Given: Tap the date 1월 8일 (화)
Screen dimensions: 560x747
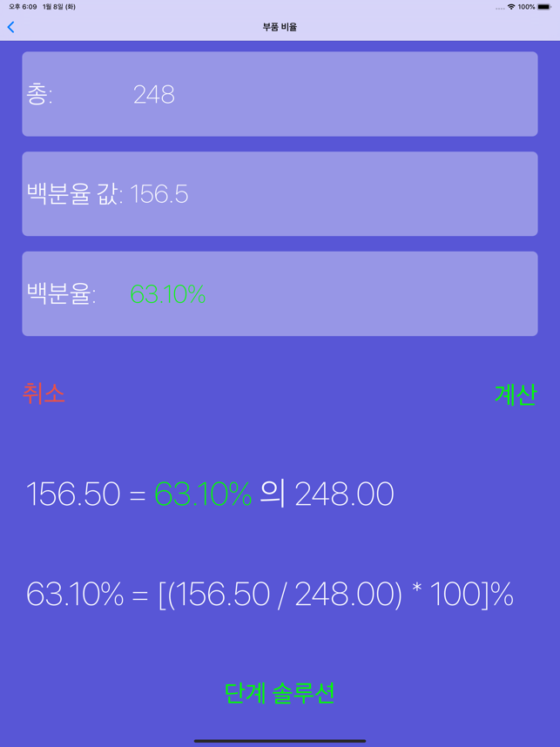Looking at the screenshot, I should [x=59, y=7].
